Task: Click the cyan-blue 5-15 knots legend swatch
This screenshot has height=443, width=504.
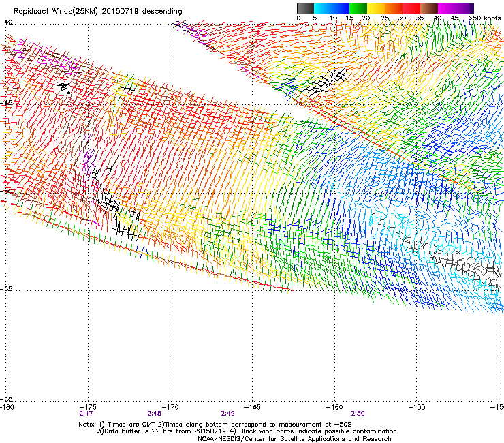Action: [x=332, y=8]
